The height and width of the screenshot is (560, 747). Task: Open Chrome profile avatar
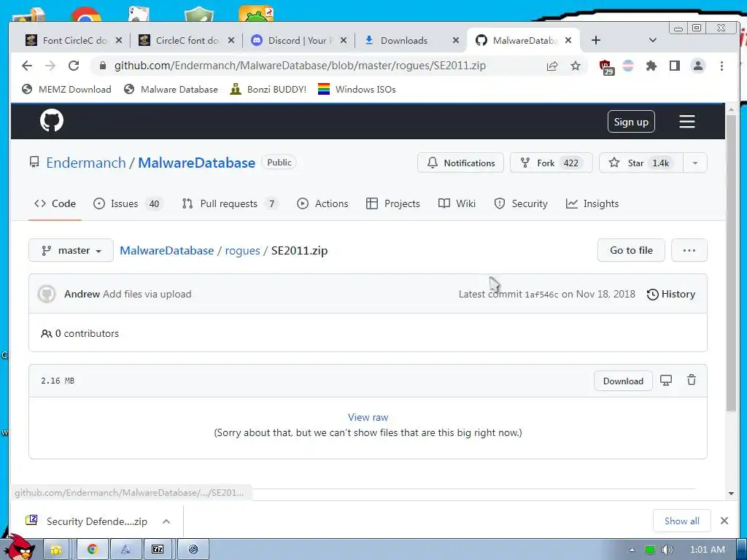click(698, 66)
